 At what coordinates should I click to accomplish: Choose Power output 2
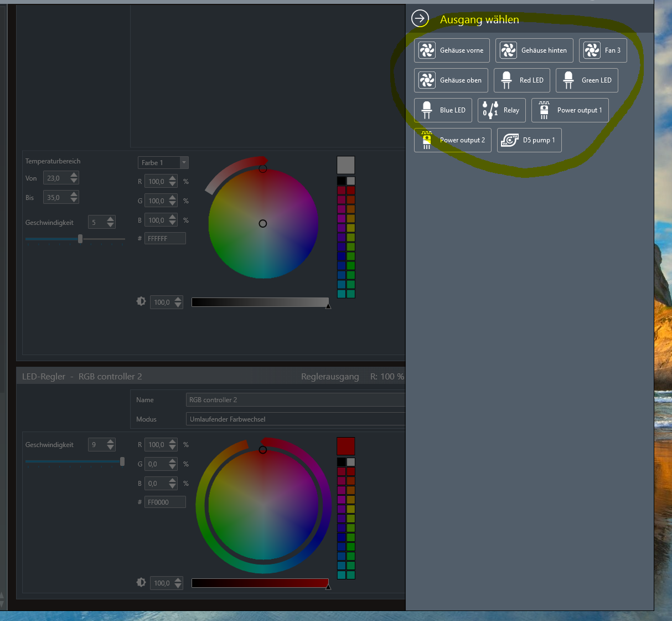[x=452, y=140]
